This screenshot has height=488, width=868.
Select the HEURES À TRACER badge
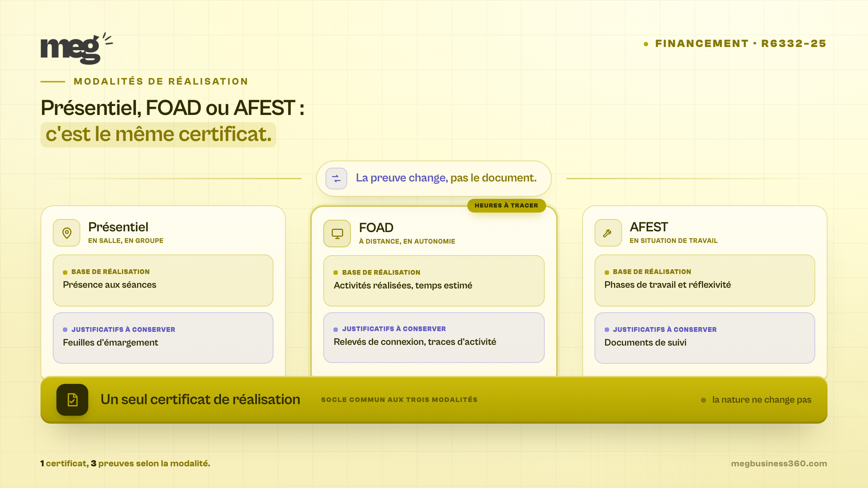[x=506, y=205]
